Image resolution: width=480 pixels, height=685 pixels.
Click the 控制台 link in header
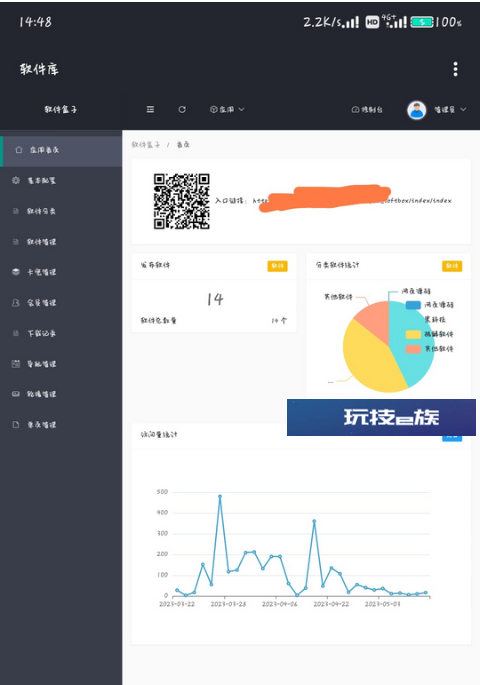click(367, 110)
